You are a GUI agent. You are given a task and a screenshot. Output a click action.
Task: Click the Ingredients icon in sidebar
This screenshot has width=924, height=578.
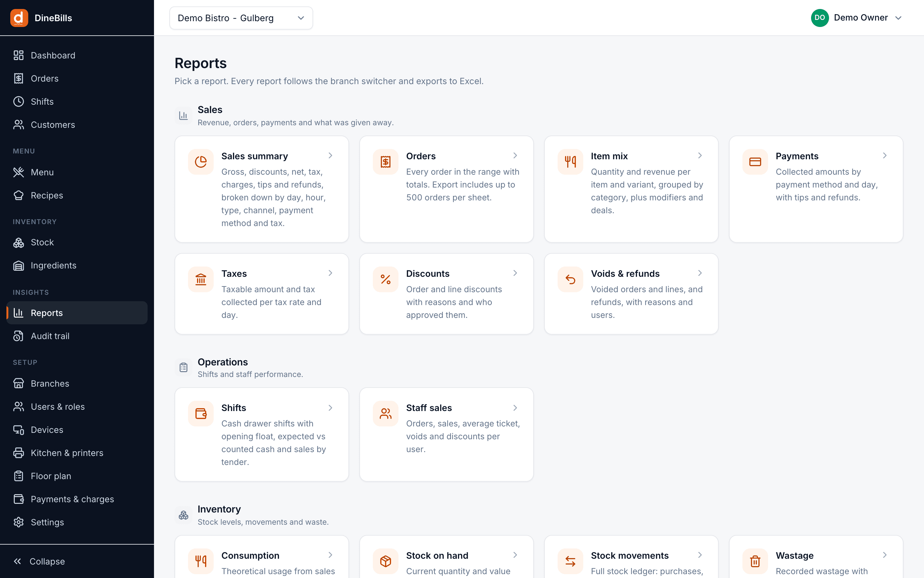19,265
